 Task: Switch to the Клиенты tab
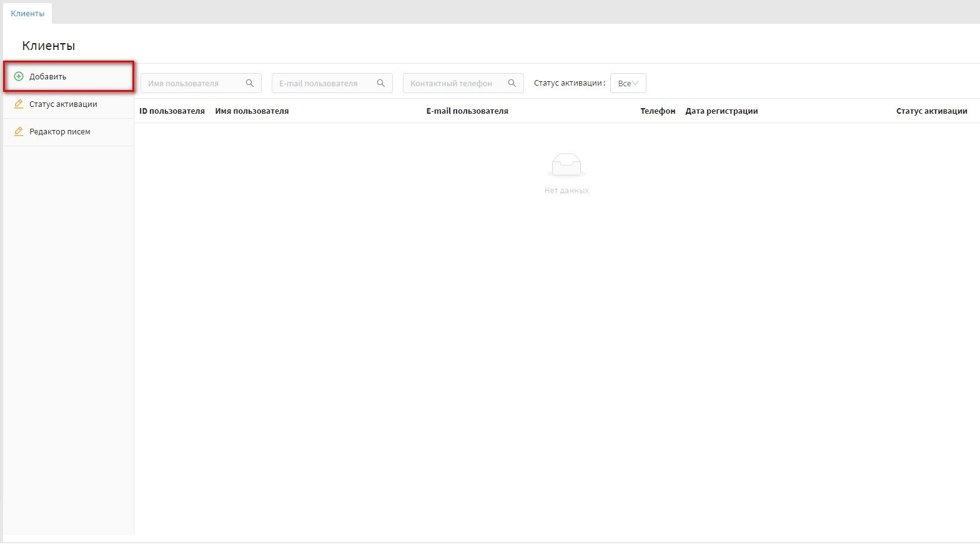[27, 13]
